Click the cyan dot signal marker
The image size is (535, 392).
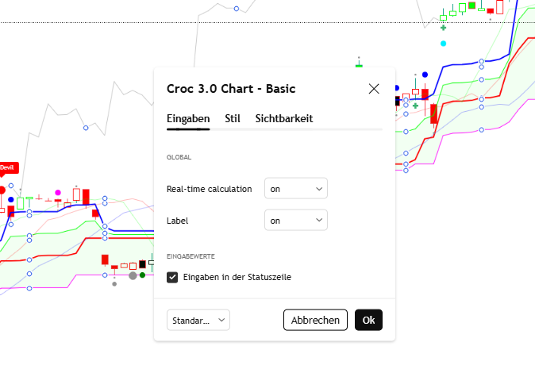click(443, 43)
